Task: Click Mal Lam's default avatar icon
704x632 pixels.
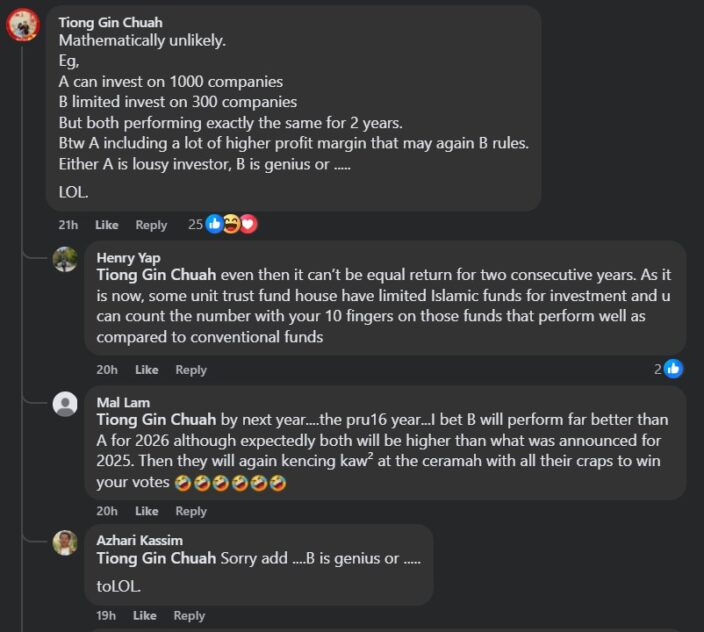Action: [65, 403]
